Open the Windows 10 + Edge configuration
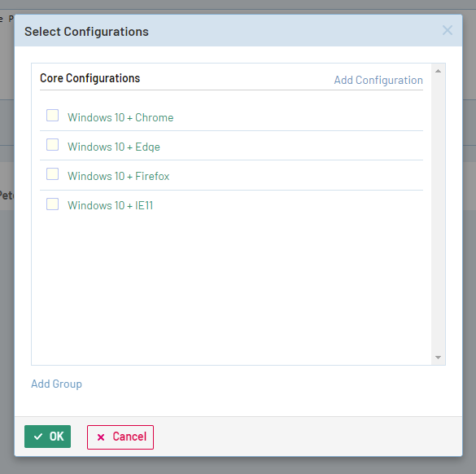The image size is (476, 474). (114, 147)
